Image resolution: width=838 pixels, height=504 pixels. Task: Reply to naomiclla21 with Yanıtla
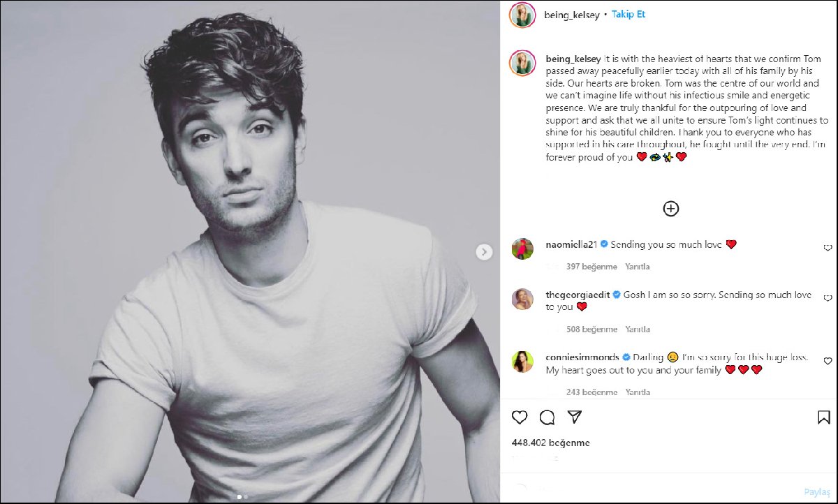click(x=637, y=267)
